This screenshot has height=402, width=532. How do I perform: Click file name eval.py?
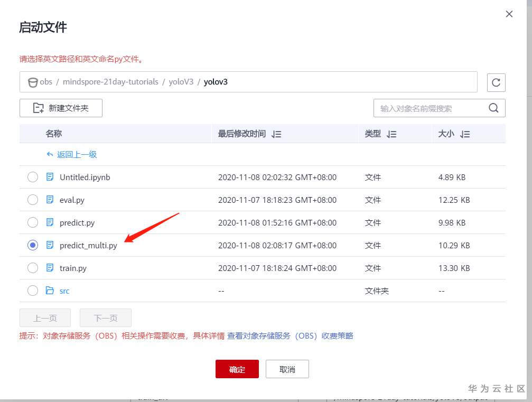(x=72, y=200)
